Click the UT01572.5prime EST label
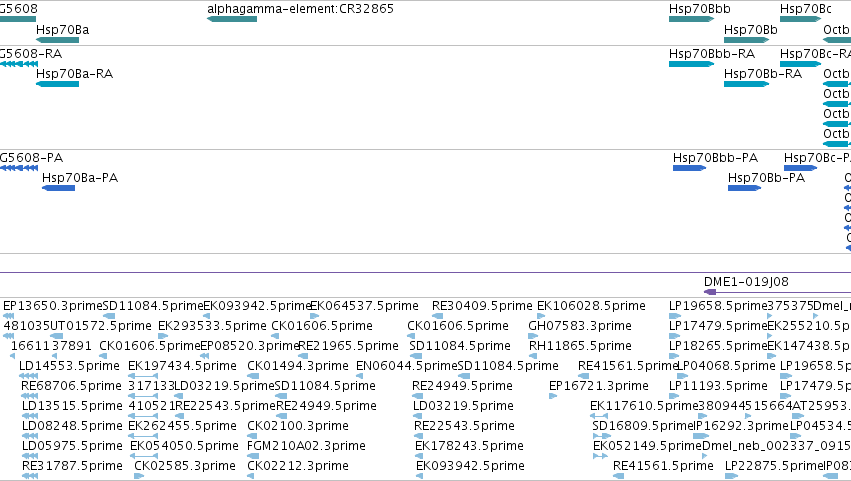The image size is (851, 481). [x=100, y=326]
